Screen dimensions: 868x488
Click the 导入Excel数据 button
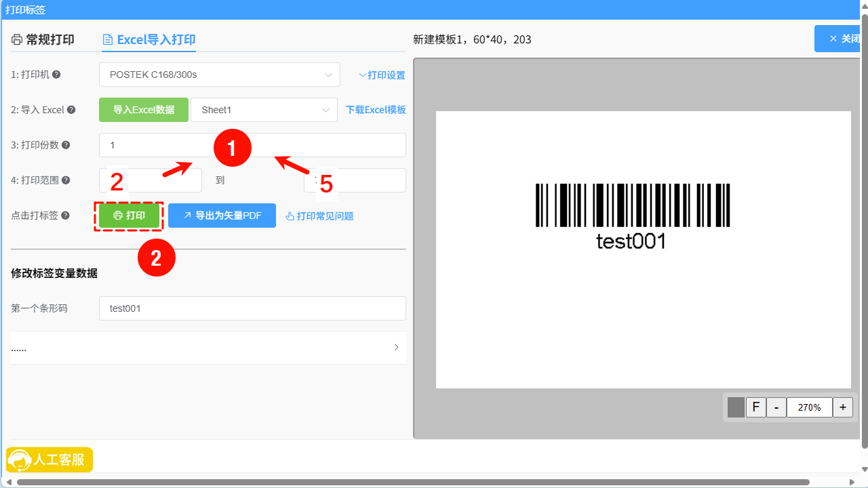pos(144,110)
